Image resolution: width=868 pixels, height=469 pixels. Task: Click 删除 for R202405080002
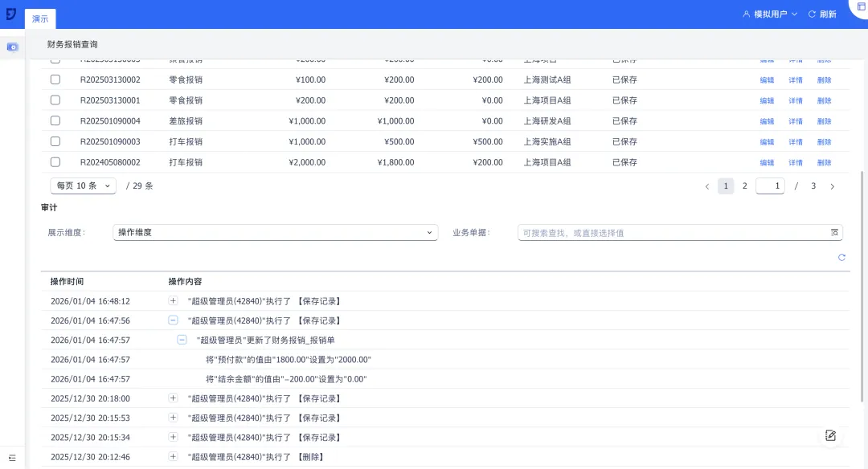[825, 162]
